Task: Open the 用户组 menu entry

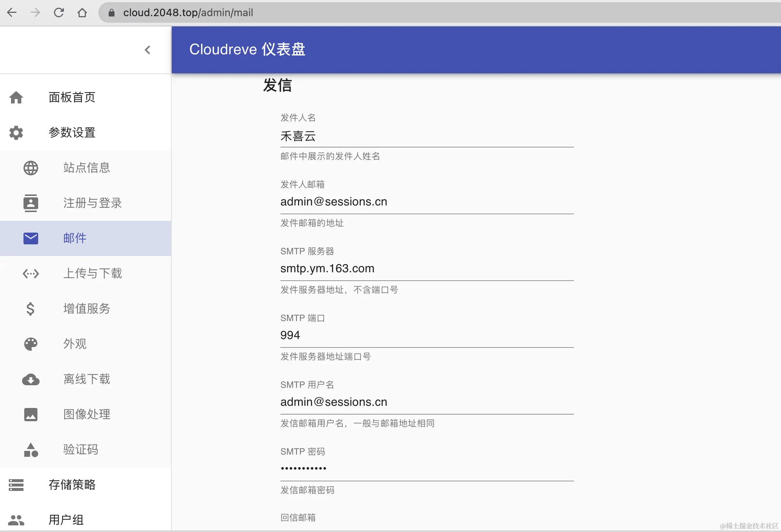Action: pyautogui.click(x=66, y=520)
